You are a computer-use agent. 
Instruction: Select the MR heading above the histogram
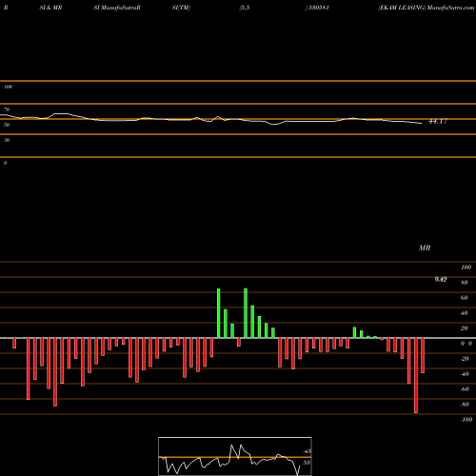pyautogui.click(x=425, y=248)
